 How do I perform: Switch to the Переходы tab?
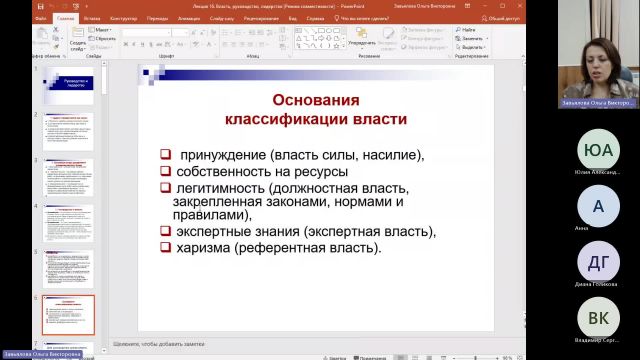pos(157,18)
